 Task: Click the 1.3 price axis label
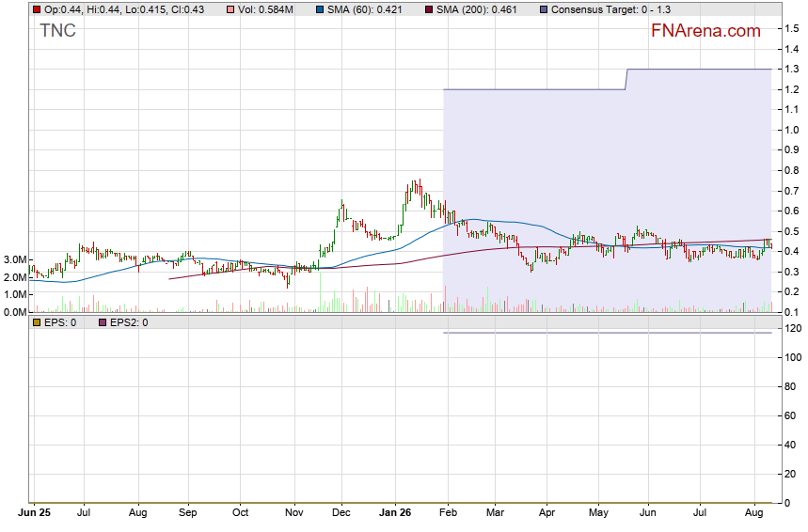[x=791, y=70]
